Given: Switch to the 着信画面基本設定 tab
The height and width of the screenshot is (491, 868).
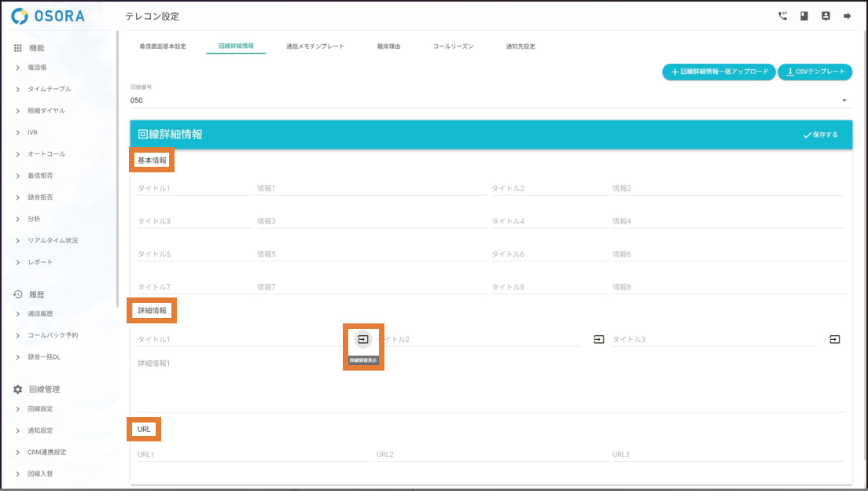Looking at the screenshot, I should click(163, 46).
